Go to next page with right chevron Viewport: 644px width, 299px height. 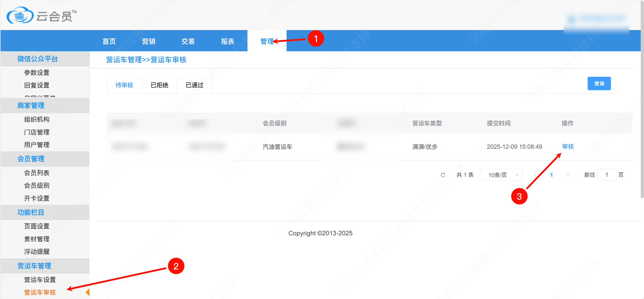tap(568, 175)
